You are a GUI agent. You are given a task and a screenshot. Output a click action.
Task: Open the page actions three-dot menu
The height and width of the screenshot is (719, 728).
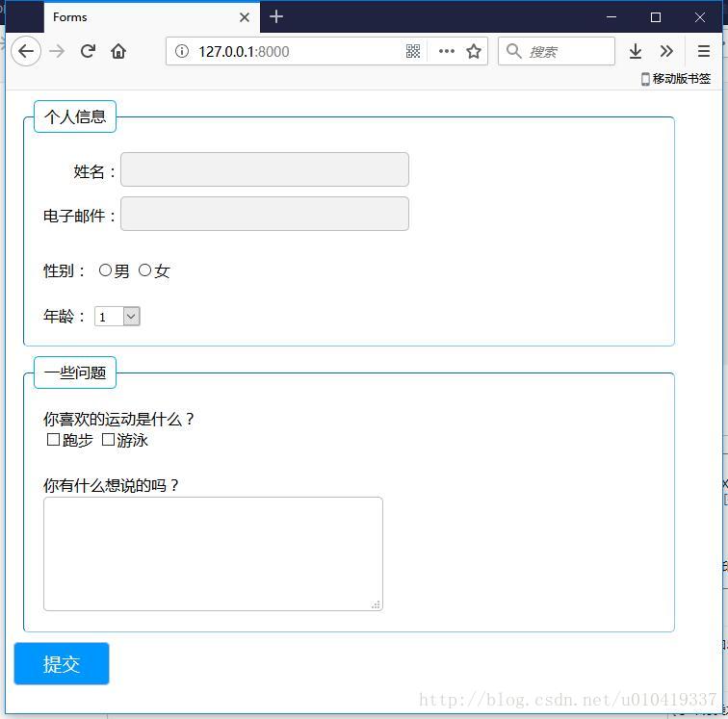click(447, 51)
